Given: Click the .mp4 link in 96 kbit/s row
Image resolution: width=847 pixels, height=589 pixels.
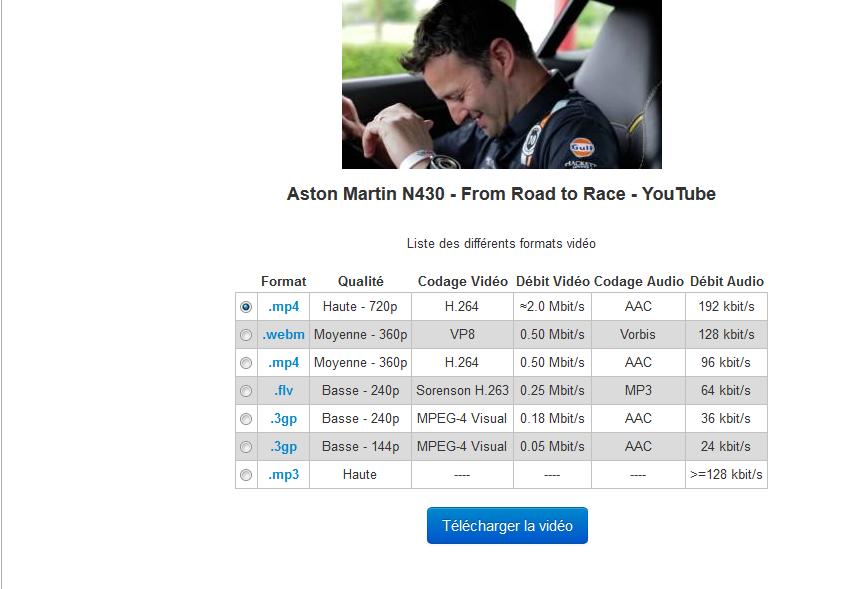Looking at the screenshot, I should pos(284,363).
